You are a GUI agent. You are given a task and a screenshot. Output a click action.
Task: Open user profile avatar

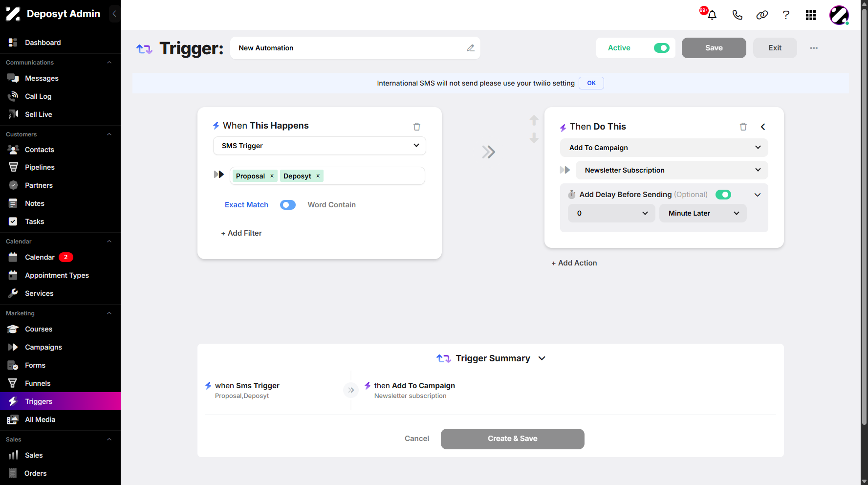point(839,15)
